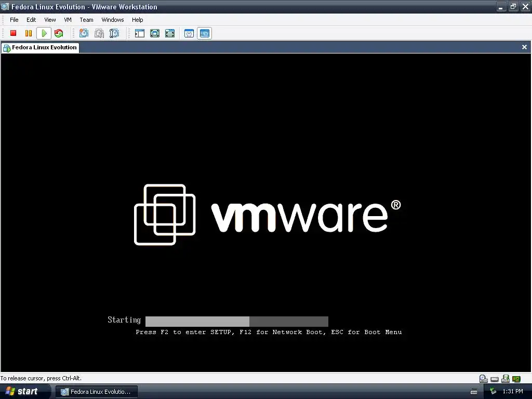Click the red Power Off toolbar button
This screenshot has height=399, width=532.
13,33
